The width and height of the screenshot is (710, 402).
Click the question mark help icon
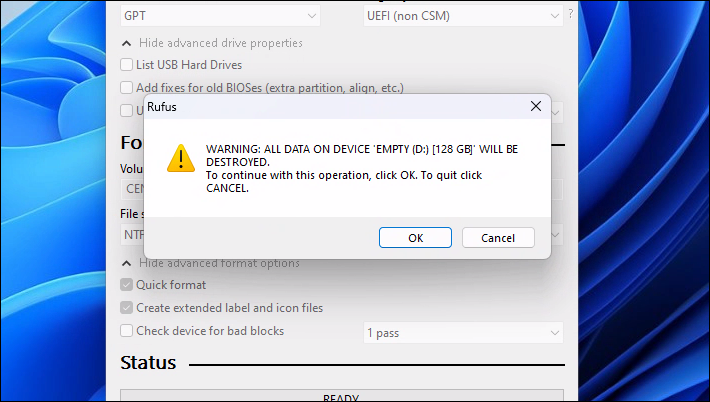pyautogui.click(x=571, y=14)
